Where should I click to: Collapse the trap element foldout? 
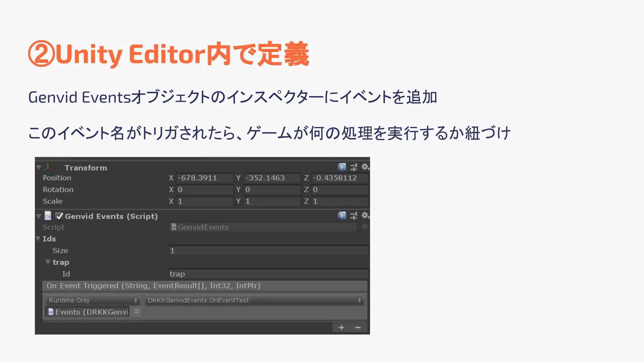click(x=48, y=262)
